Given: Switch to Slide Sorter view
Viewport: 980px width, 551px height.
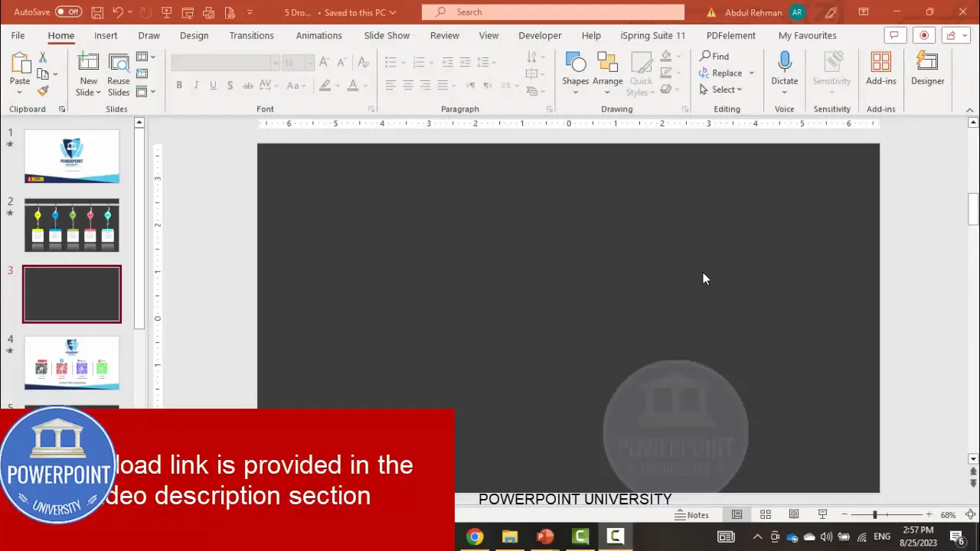Looking at the screenshot, I should (766, 515).
